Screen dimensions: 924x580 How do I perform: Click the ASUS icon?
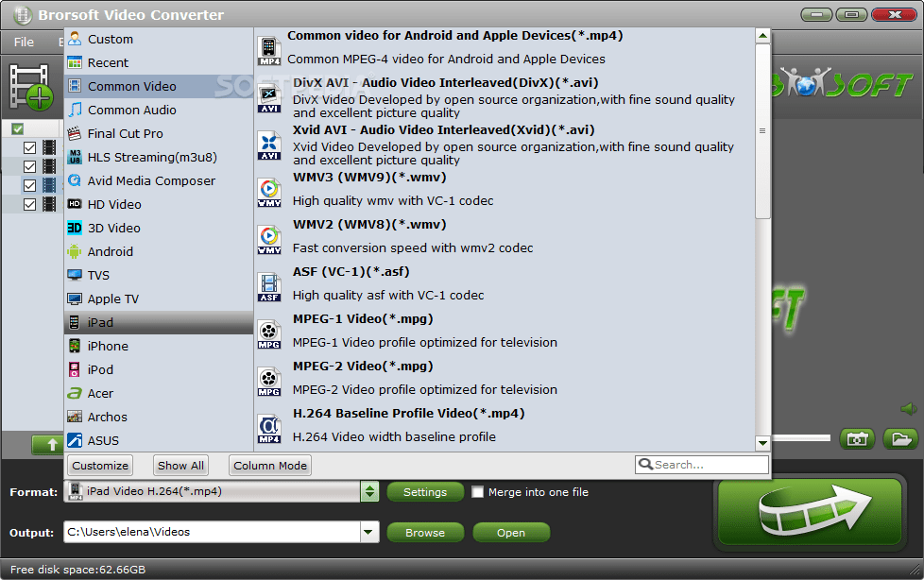click(75, 440)
